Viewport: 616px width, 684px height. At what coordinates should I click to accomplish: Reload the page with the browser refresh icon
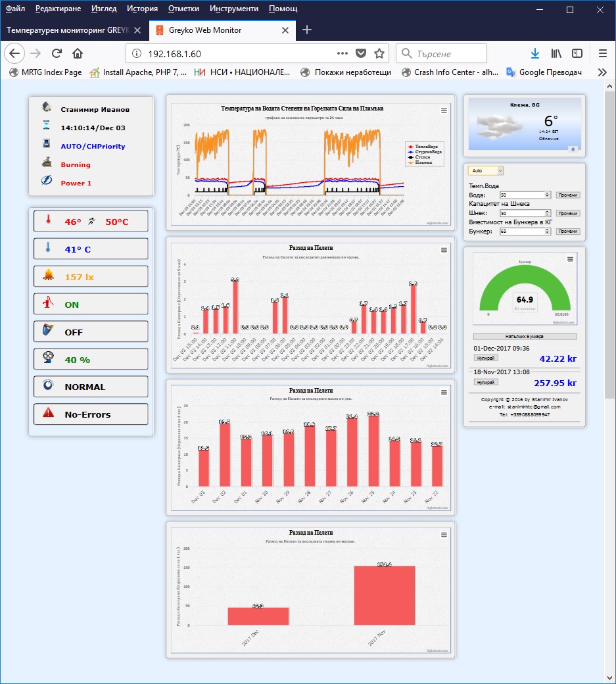(x=57, y=53)
